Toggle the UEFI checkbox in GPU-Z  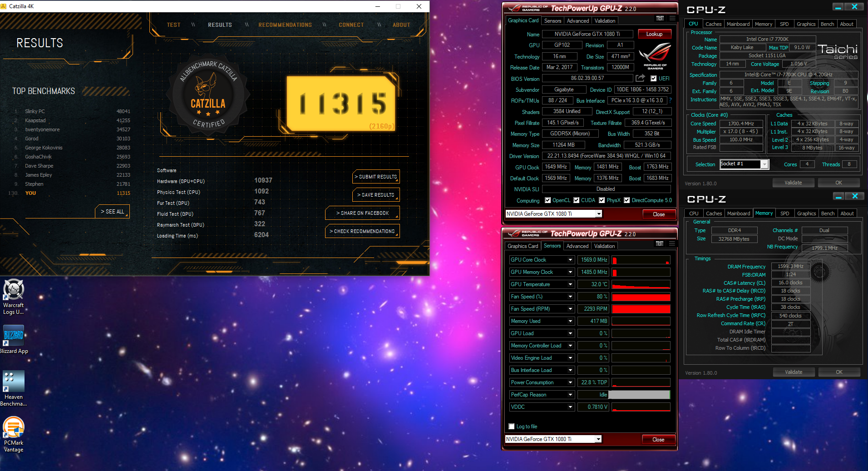pyautogui.click(x=653, y=79)
